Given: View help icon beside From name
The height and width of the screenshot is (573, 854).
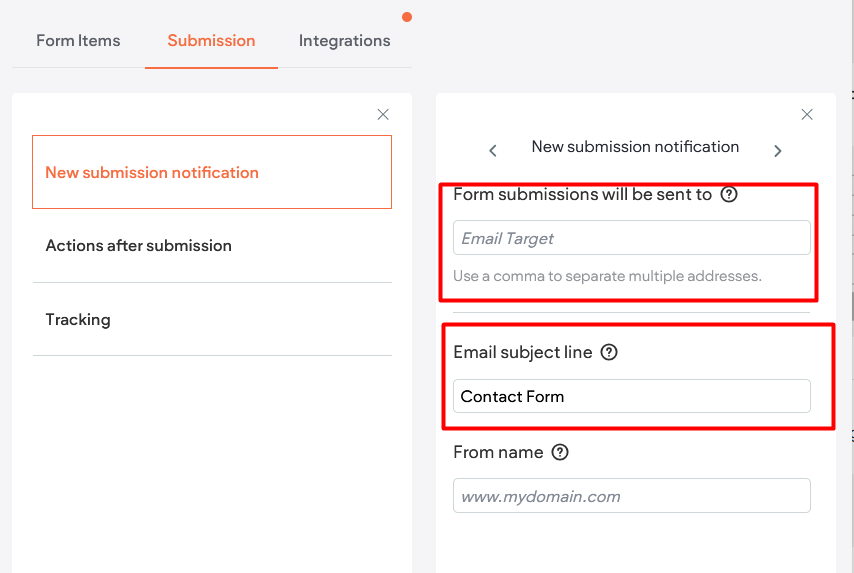Looking at the screenshot, I should pos(560,452).
